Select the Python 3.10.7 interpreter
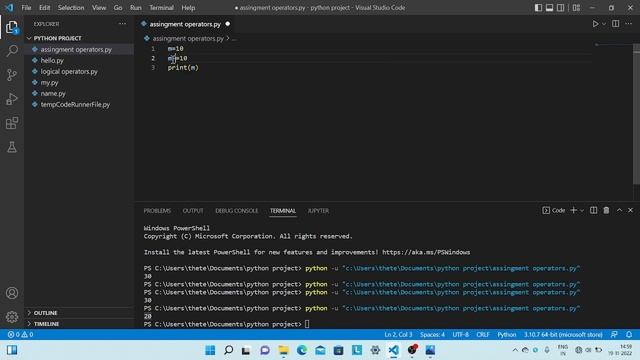Screen dimensions: 640x360 click(563, 334)
